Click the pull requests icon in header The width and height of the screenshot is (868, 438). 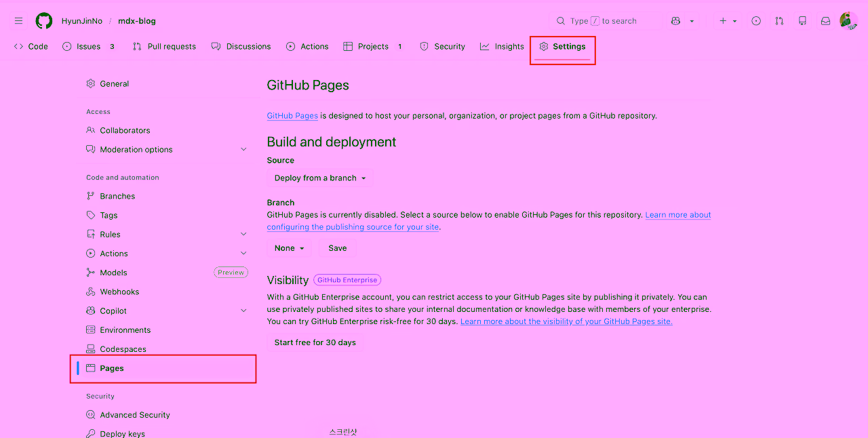[778, 20]
